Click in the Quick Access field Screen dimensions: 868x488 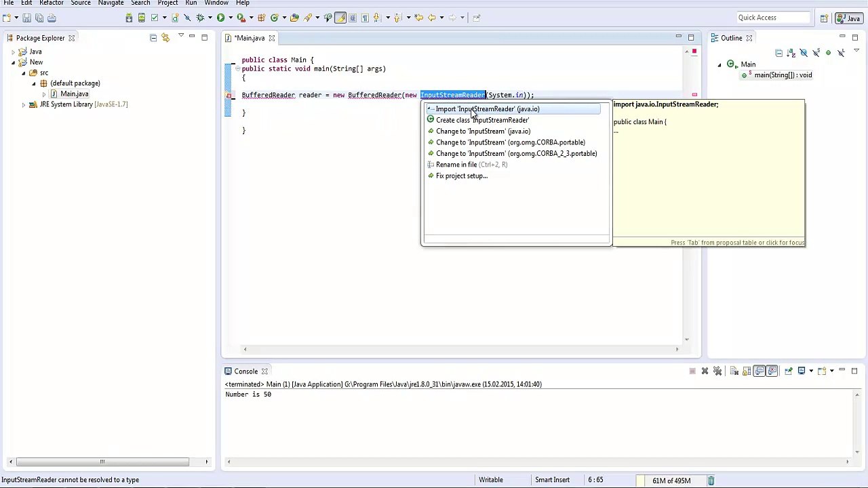(772, 18)
